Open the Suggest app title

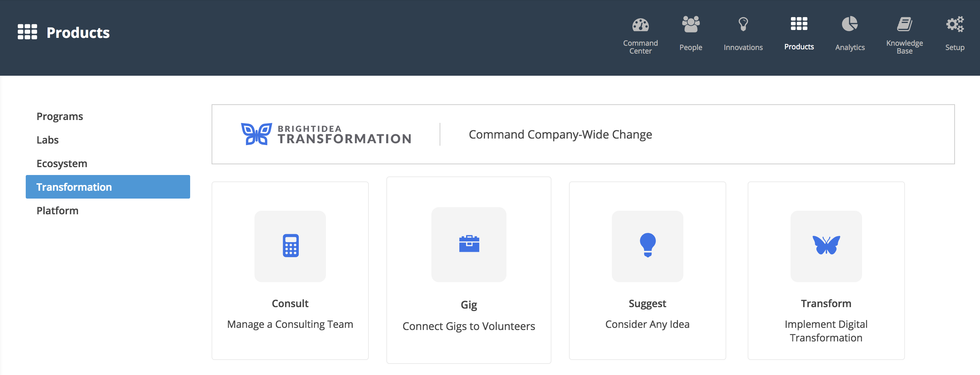pyautogui.click(x=647, y=304)
